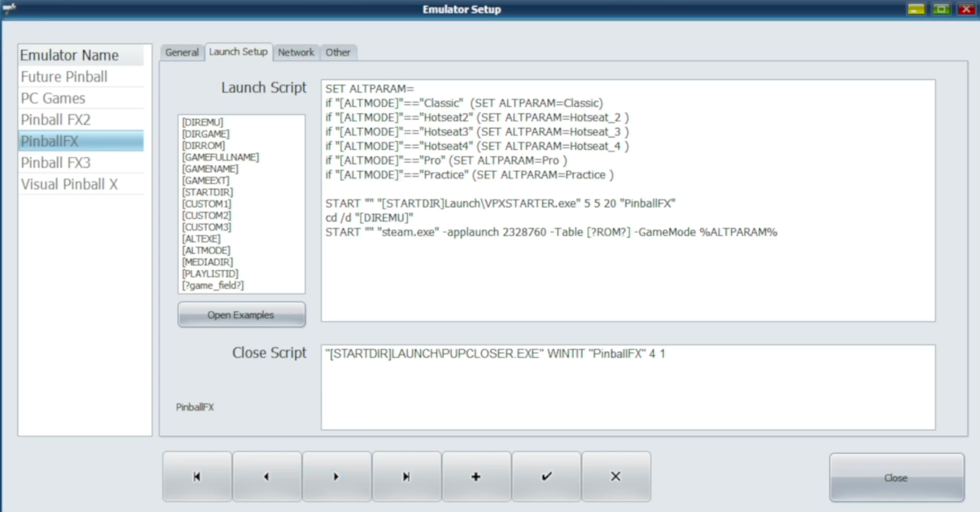The image size is (980, 512).
Task: Confirm changes with the checkmark button
Action: [x=546, y=476]
